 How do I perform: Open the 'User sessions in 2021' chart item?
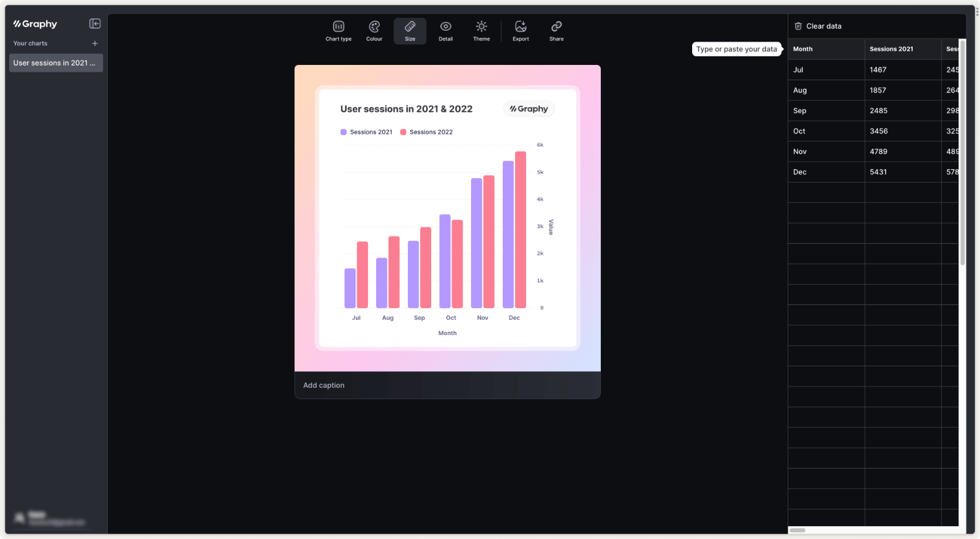point(56,62)
